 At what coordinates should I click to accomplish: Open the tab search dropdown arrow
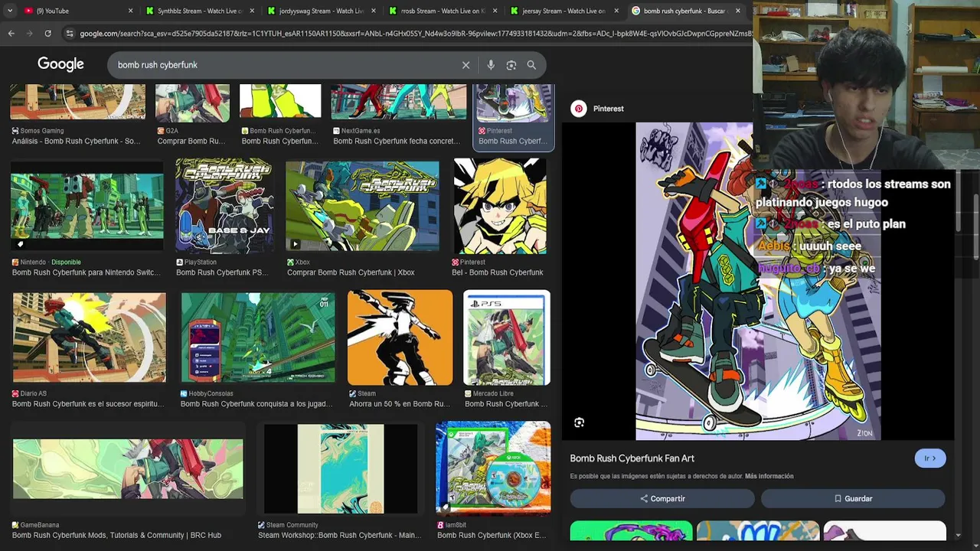9,11
